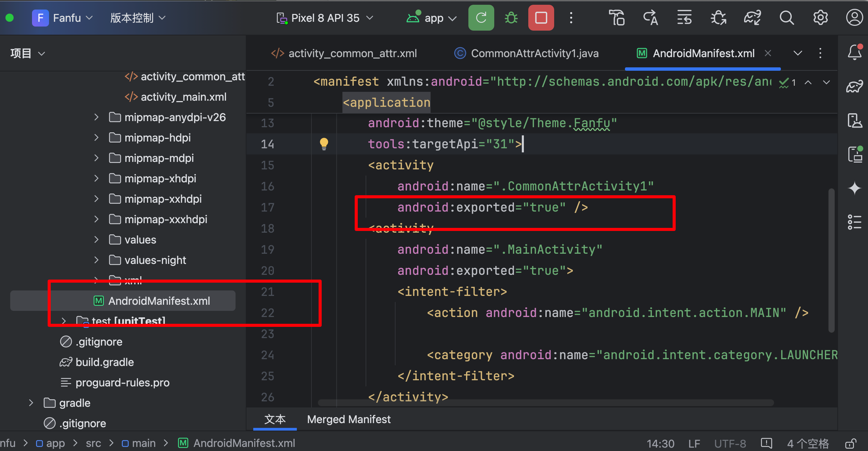
Task: Open 4 个空格 indent settings
Action: point(808,444)
